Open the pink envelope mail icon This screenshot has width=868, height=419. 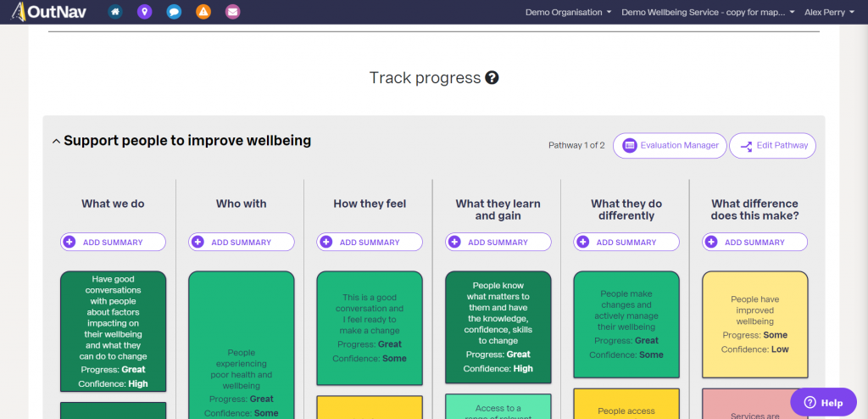point(233,12)
